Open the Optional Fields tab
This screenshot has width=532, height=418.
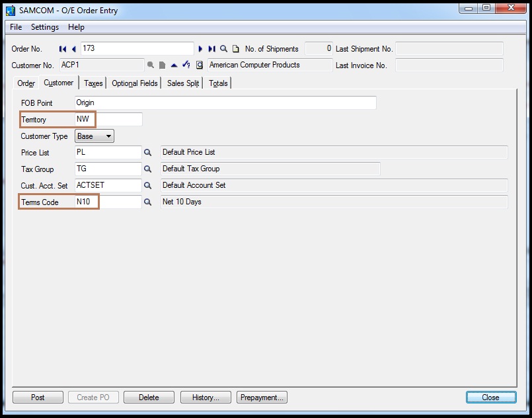134,83
